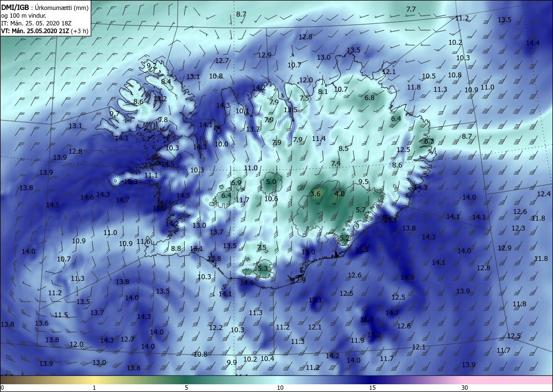This screenshot has width=553, height=392.
Task: Click the map value 9.8
Action: tap(163, 119)
